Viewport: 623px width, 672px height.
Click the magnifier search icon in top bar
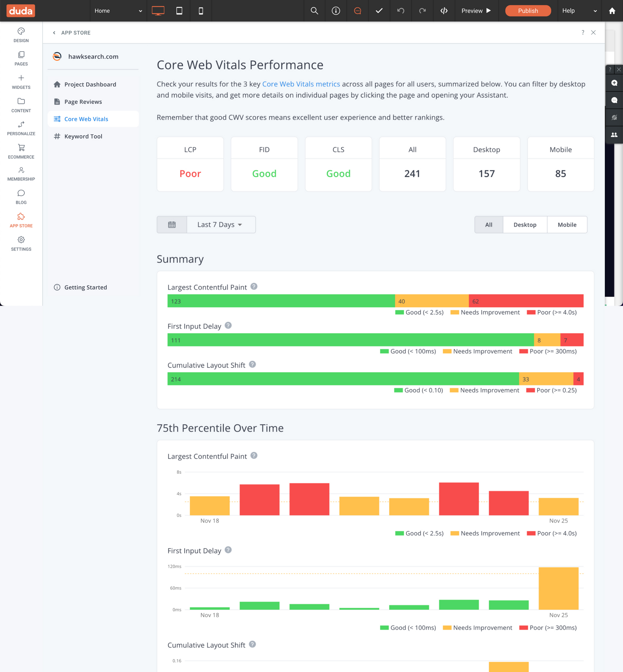tap(314, 11)
